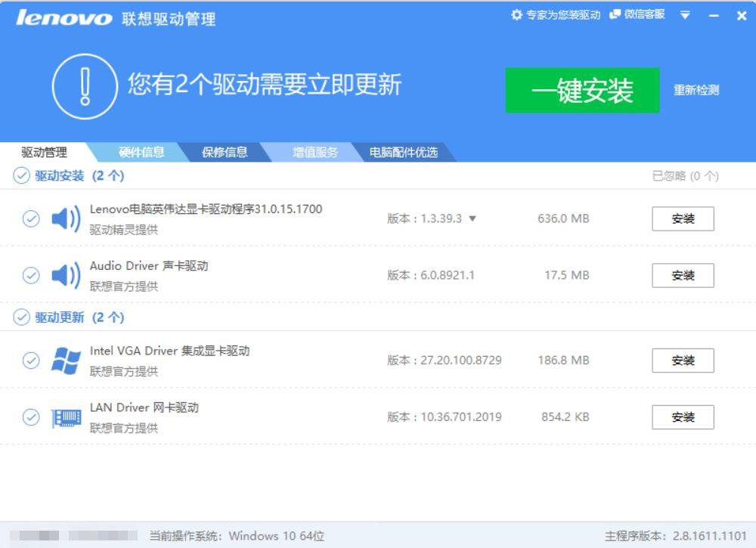Click the 636.0 MB file size value
Screen dimensions: 756x548
(564, 218)
